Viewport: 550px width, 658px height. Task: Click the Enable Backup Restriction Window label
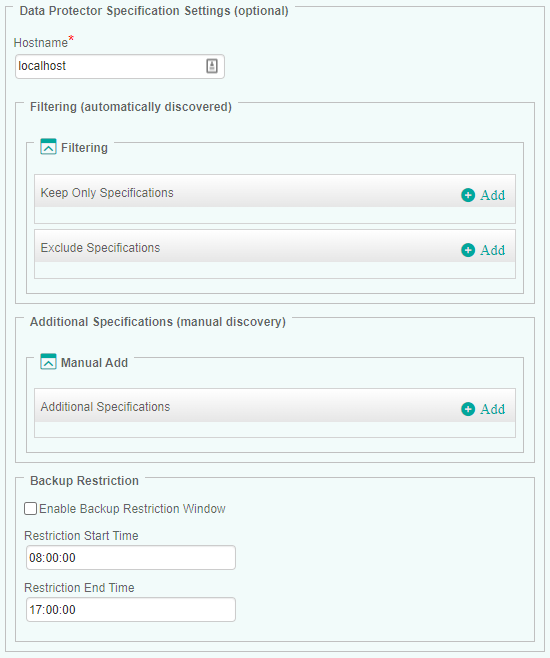pyautogui.click(x=132, y=509)
